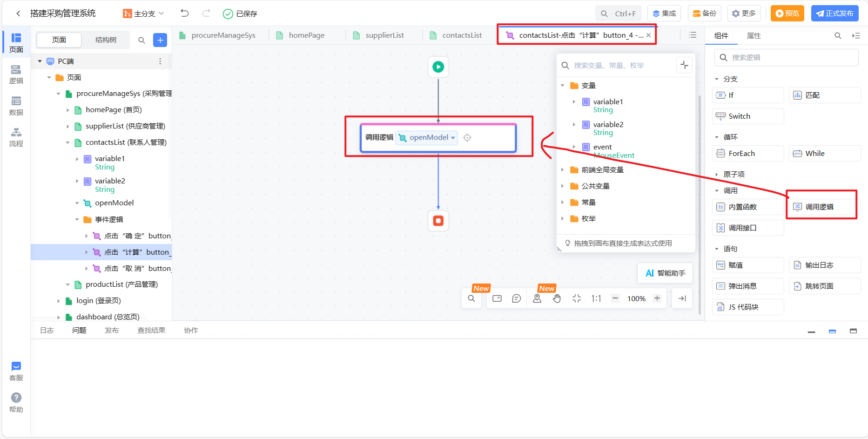Switch to the homePage tab
Viewport: 868px width, 439px height.
(301, 35)
